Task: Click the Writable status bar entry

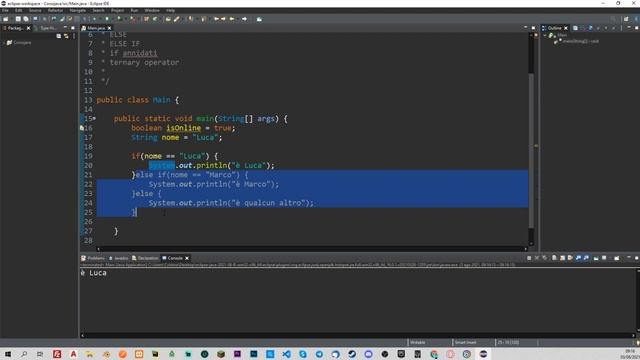Action: [418, 342]
